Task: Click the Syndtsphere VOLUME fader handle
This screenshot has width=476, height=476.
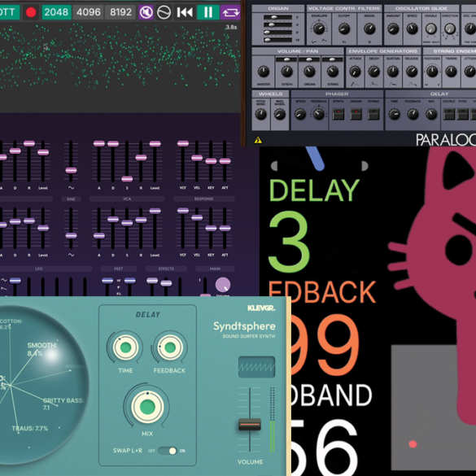Action: click(x=250, y=424)
